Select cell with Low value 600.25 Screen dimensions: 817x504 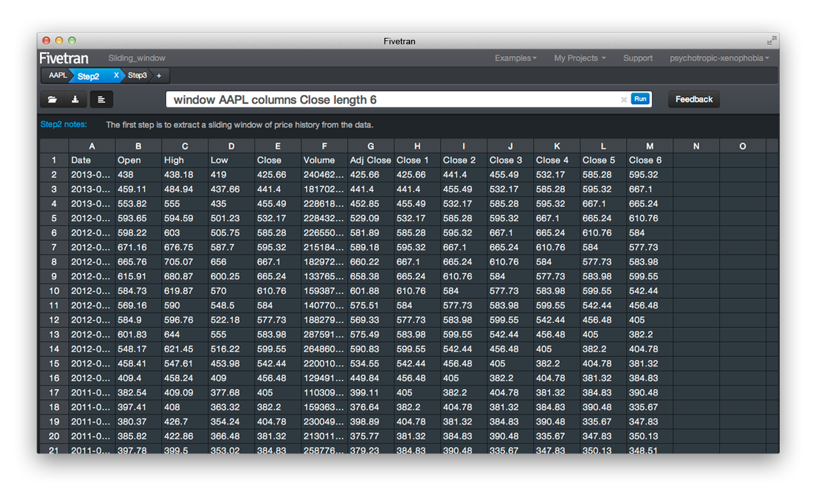pyautogui.click(x=231, y=276)
